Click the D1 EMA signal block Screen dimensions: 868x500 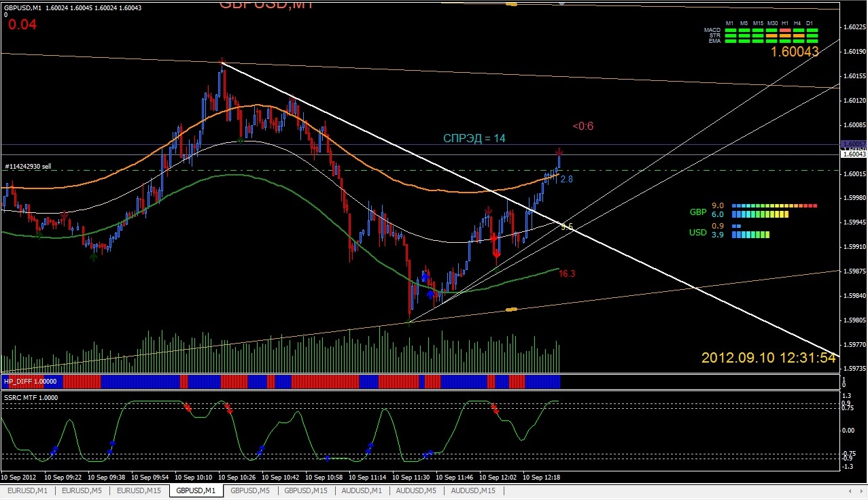coord(812,41)
